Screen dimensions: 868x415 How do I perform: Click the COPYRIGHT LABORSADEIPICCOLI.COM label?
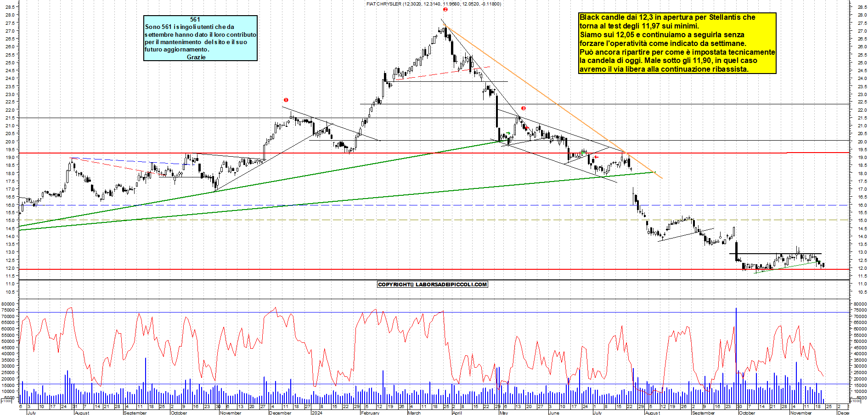pyautogui.click(x=432, y=284)
